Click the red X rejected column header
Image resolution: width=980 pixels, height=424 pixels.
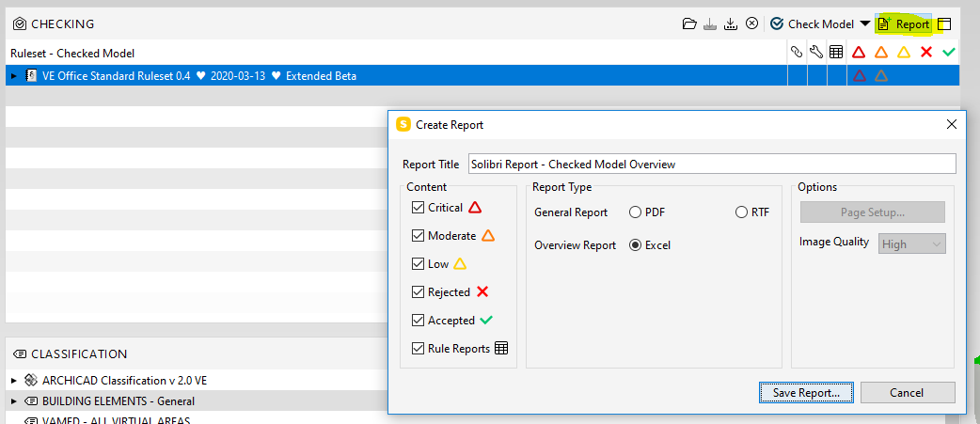[926, 53]
